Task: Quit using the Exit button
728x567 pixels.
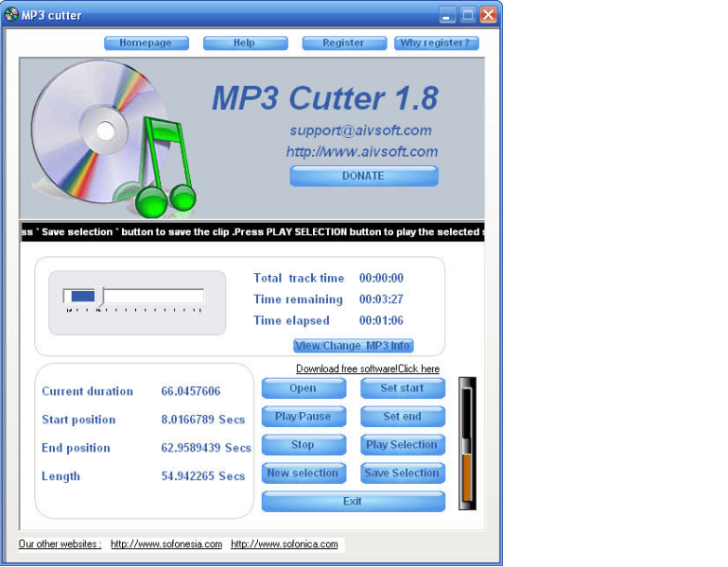Action: click(353, 501)
